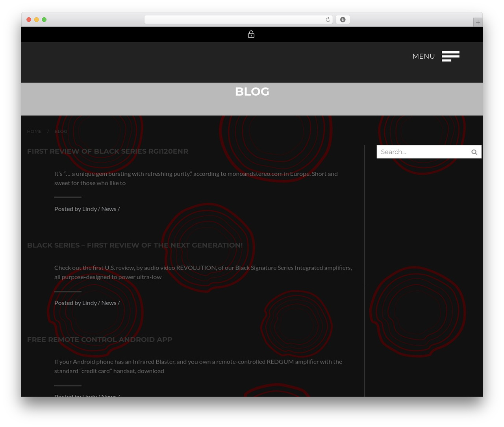Open the post "First Review of Black Series RGI120ENR"
This screenshot has height=427, width=504.
(x=107, y=151)
